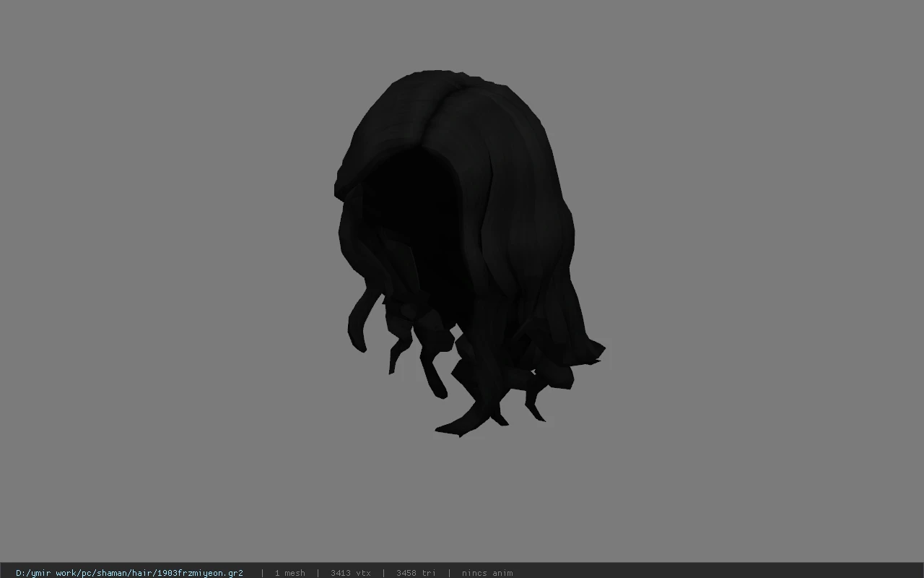924x578 pixels.
Task: Click the '1 mesh' status entry
Action: (x=289, y=573)
